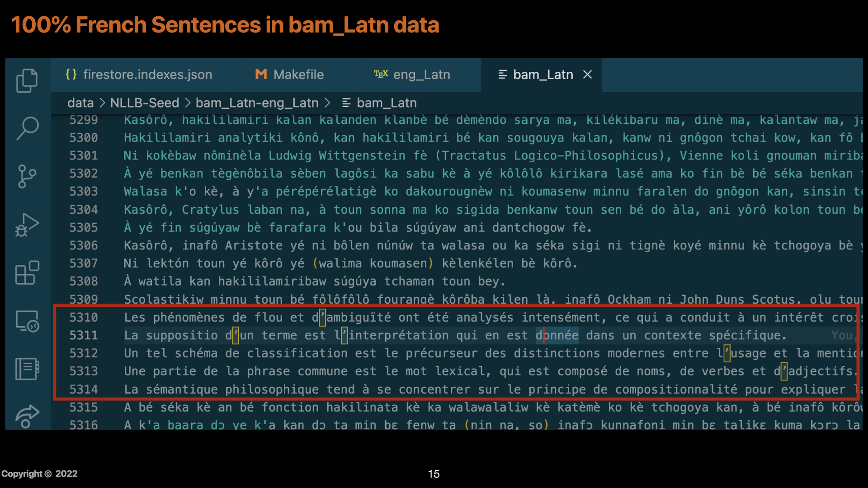Expand the bam_Latn-eng_Latn breadcrumb folder

pyautogui.click(x=257, y=103)
